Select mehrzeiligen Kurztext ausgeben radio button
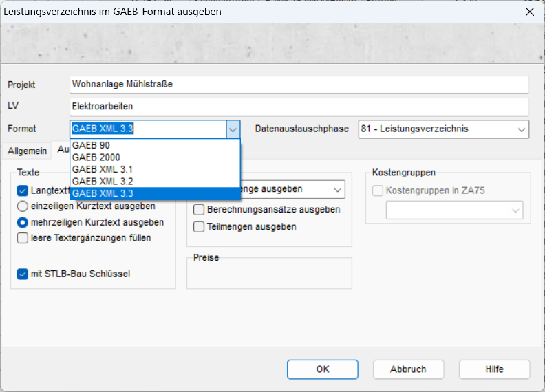 tap(23, 222)
